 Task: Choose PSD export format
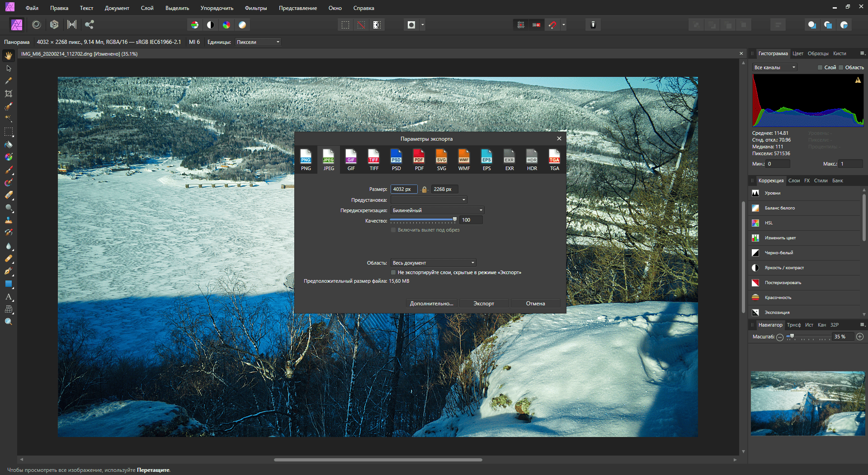tap(396, 160)
